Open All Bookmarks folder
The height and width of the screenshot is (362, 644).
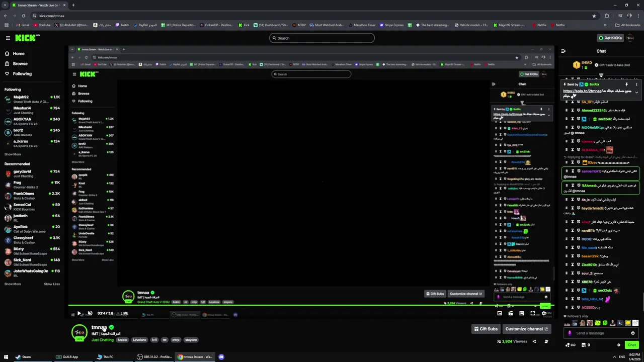pyautogui.click(x=627, y=25)
